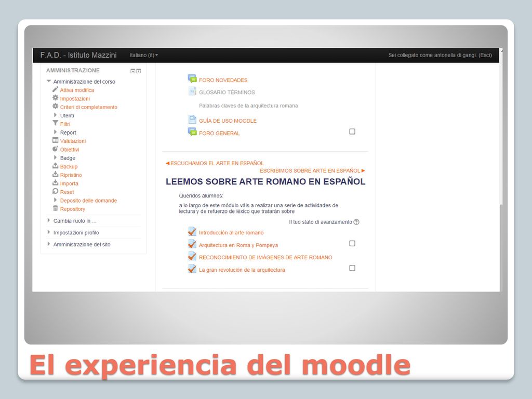Viewport: 532px width, 399px height.
Task: Click the LEEMOS SOBRE ARTE ROMANO EN ESPAÑOL heading
Action: (265, 181)
